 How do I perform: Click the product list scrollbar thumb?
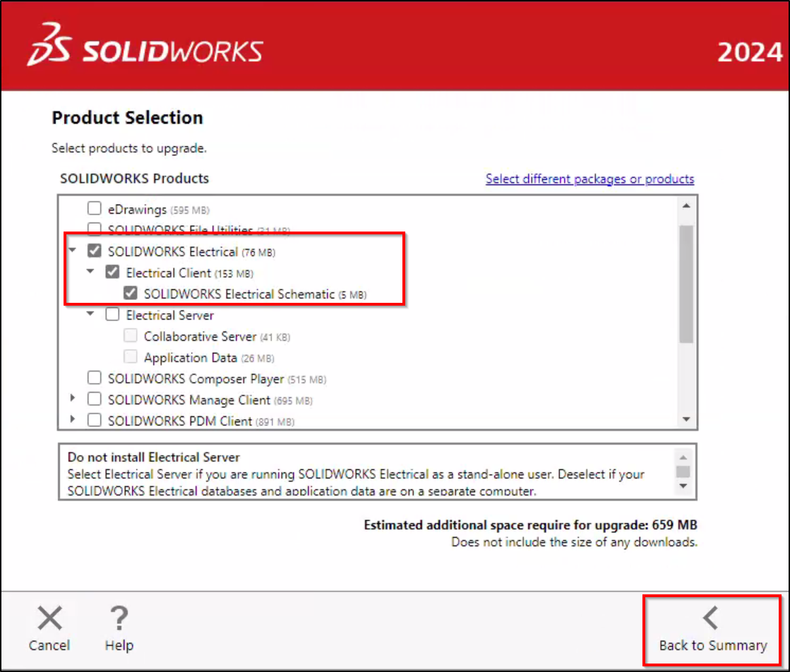[686, 284]
